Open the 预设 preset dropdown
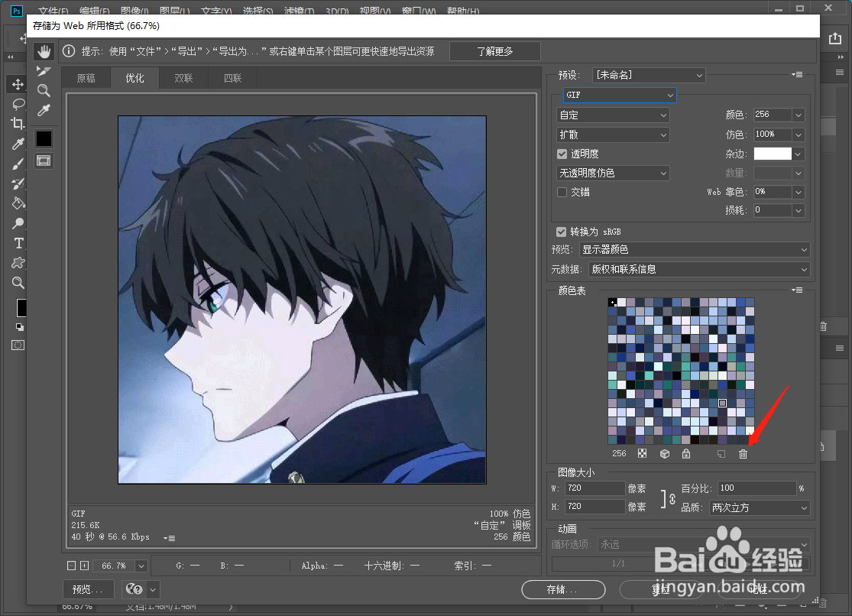The width and height of the screenshot is (852, 616). (x=649, y=75)
